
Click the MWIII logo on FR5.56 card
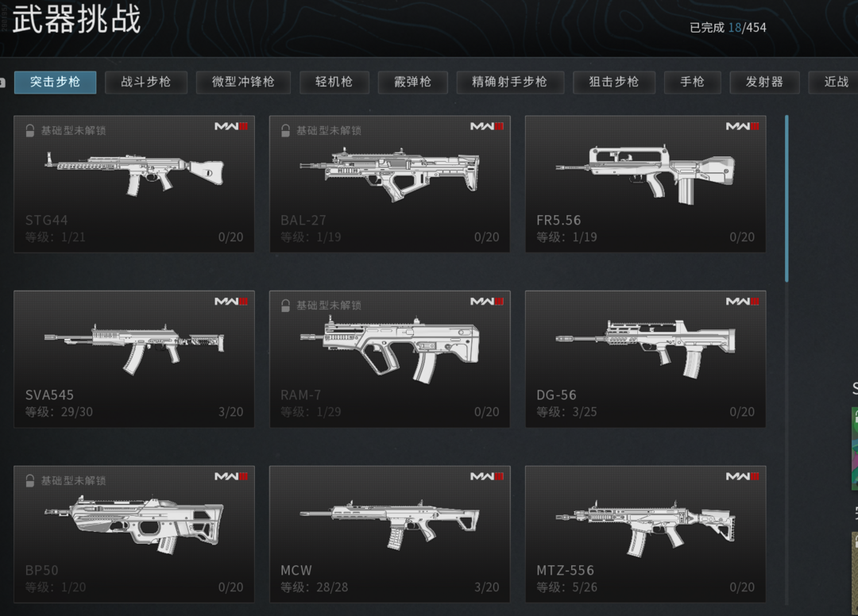pos(743,126)
